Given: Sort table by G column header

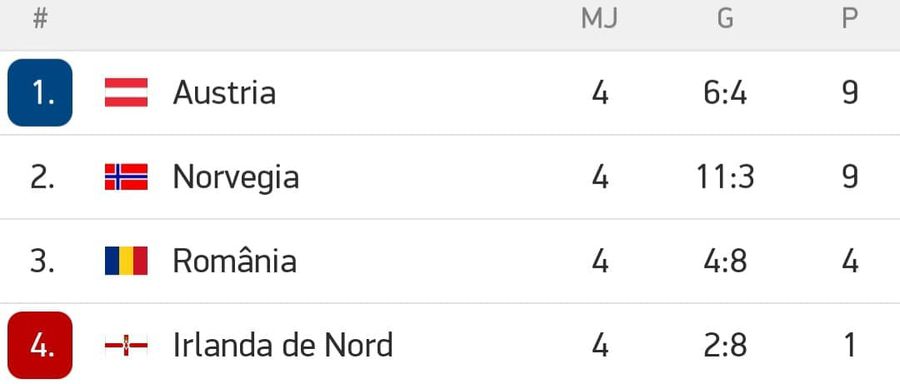Looking at the screenshot, I should pos(726,19).
